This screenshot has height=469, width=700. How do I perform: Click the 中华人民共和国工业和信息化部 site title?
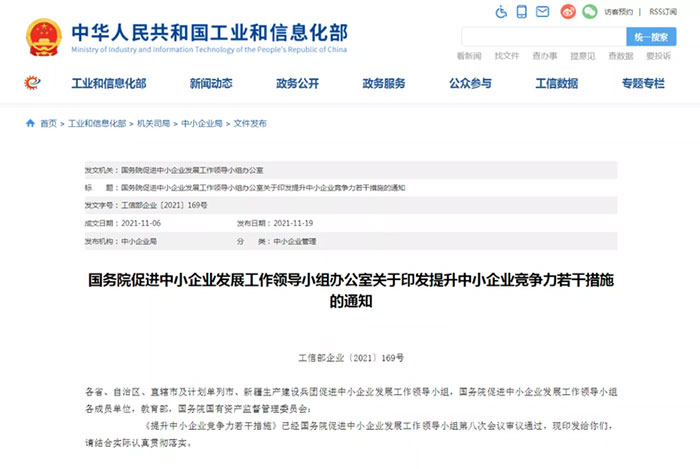pos(209,33)
